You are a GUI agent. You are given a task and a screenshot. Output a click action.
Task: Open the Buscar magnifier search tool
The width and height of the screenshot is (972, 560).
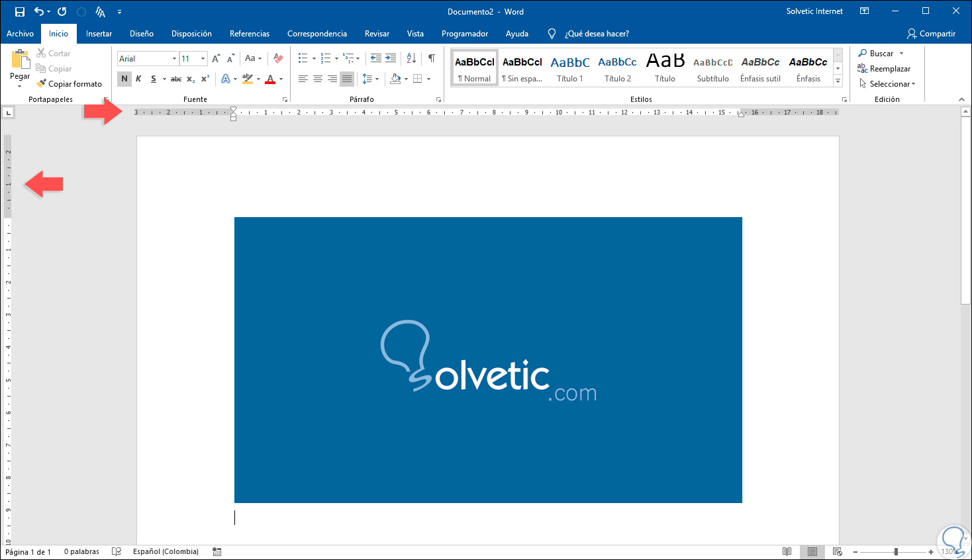tap(863, 54)
